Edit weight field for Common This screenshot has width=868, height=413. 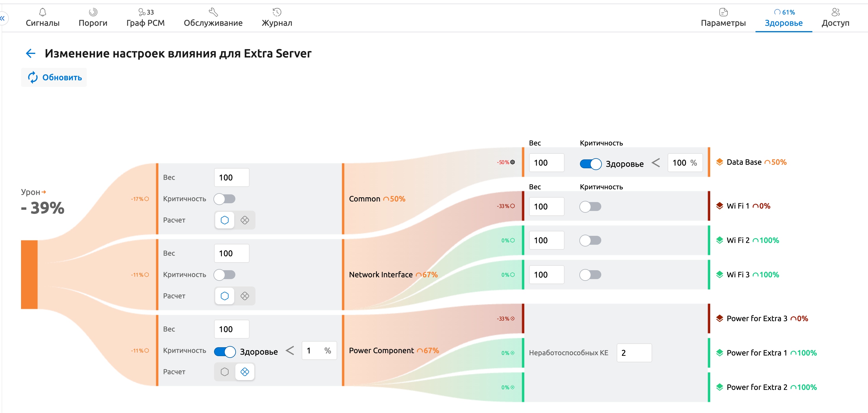tap(232, 178)
